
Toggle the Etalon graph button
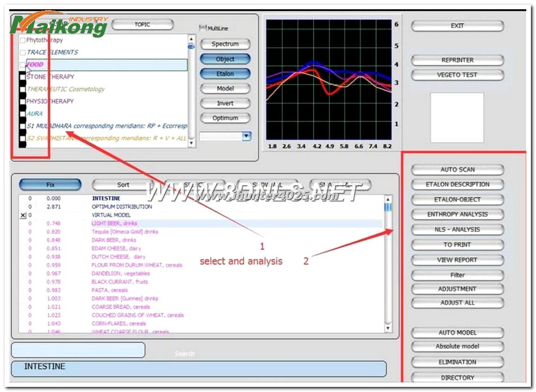coord(225,74)
